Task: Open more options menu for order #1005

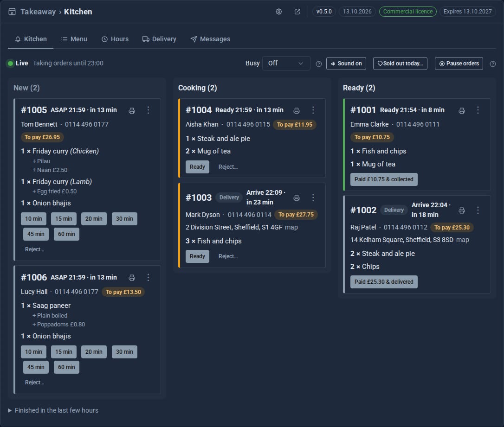Action: pos(148,110)
